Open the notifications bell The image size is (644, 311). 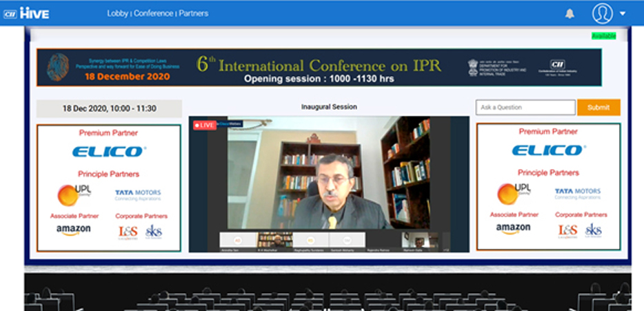click(x=570, y=14)
